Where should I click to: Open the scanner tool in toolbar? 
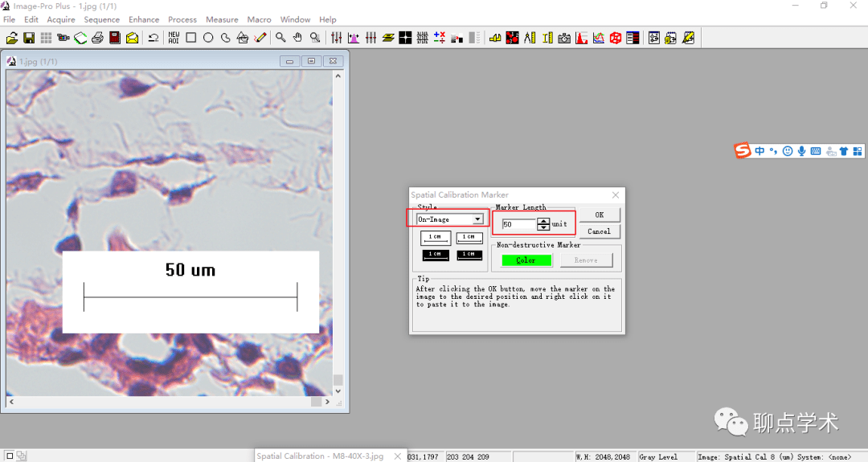point(80,38)
